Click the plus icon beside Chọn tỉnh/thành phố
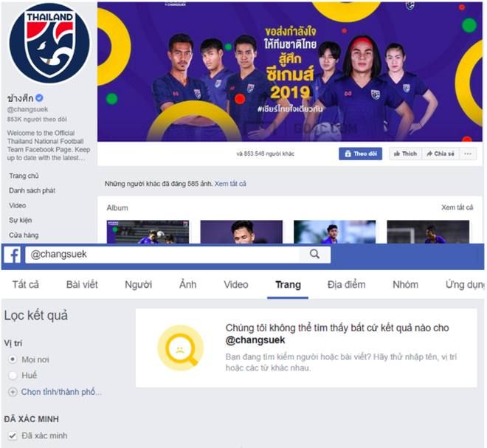Viewport: 487px width, 448px height. pos(13,392)
